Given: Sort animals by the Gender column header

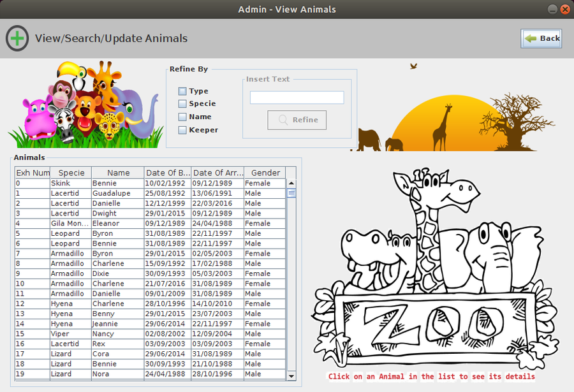Looking at the screenshot, I should [265, 172].
